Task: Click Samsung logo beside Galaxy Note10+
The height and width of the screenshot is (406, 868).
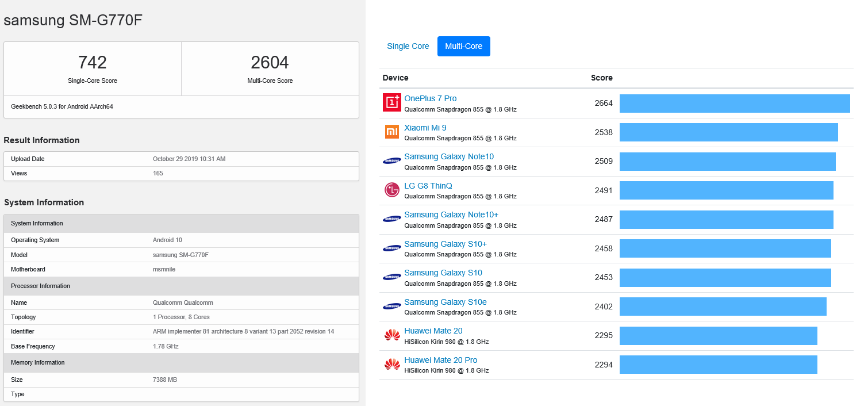Action: coord(391,219)
